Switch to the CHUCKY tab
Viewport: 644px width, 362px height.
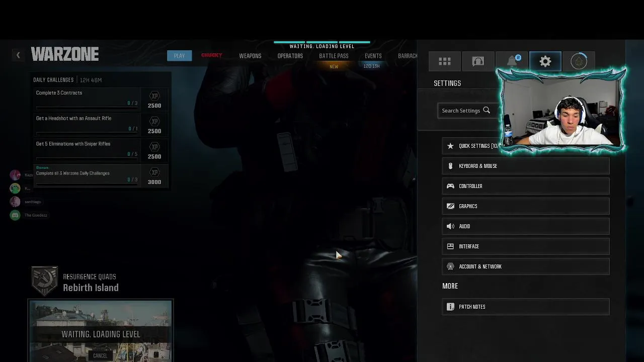pyautogui.click(x=211, y=55)
